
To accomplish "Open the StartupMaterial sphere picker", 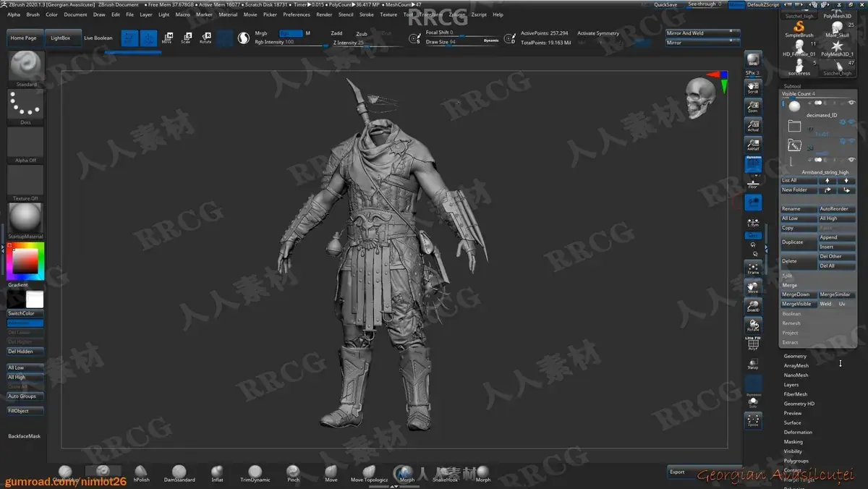I will click(26, 218).
